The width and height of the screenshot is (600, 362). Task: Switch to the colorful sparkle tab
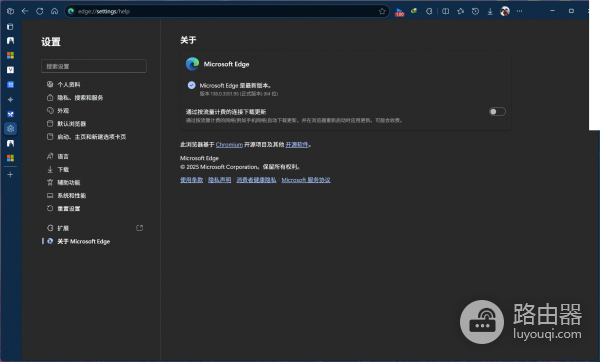point(10,99)
